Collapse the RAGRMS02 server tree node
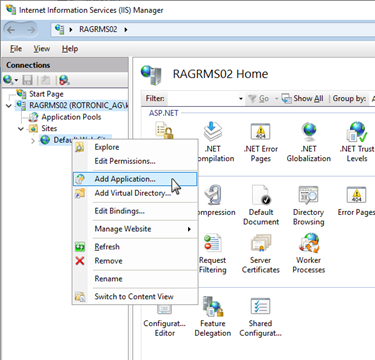 coord(9,106)
